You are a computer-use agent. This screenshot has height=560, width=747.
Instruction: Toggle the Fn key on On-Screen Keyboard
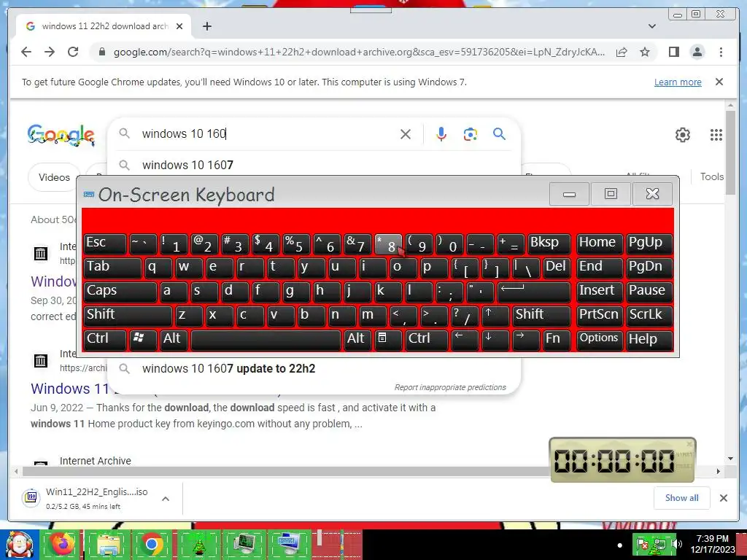pyautogui.click(x=557, y=340)
